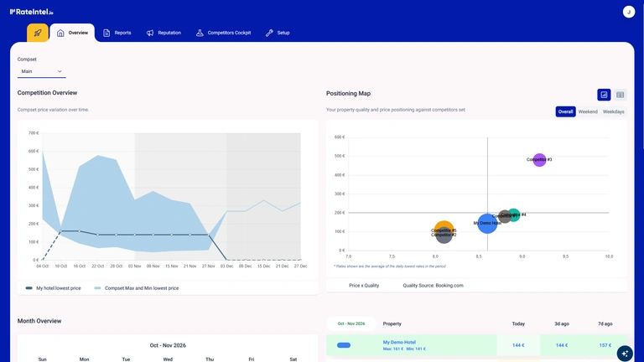Click 3d ago price 144 € cell

[x=562, y=345]
